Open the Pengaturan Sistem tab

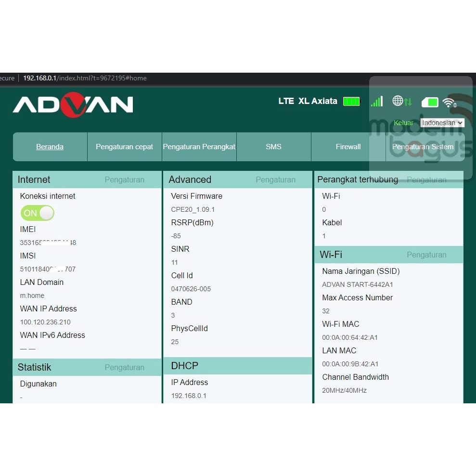click(423, 146)
